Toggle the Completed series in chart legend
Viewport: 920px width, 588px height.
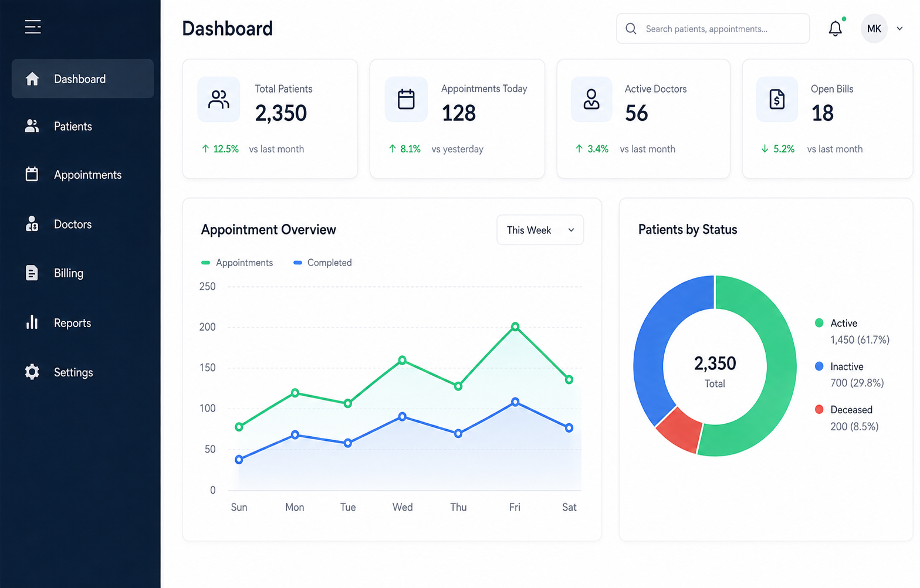pyautogui.click(x=322, y=263)
